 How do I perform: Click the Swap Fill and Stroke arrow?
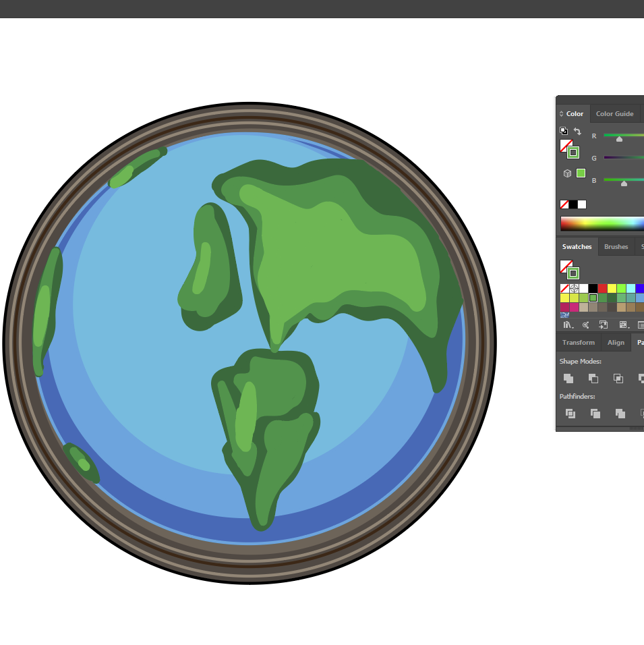click(577, 131)
